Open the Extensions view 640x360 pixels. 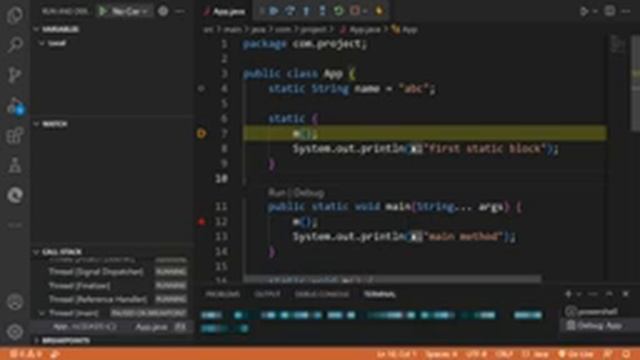15,136
